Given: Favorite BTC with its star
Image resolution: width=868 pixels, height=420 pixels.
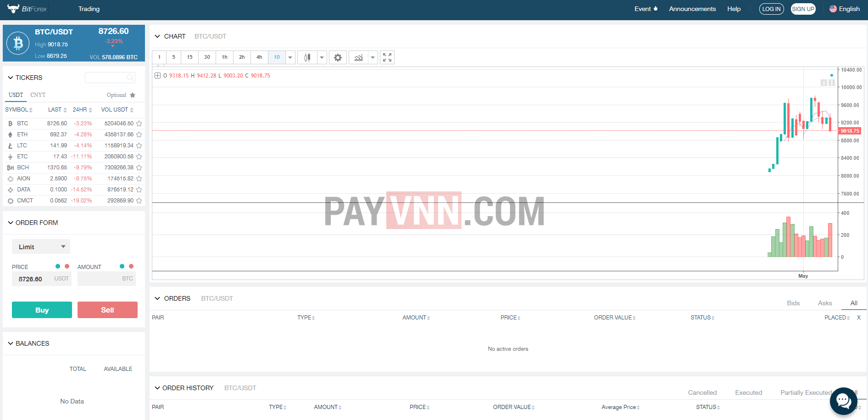Looking at the screenshot, I should [139, 123].
